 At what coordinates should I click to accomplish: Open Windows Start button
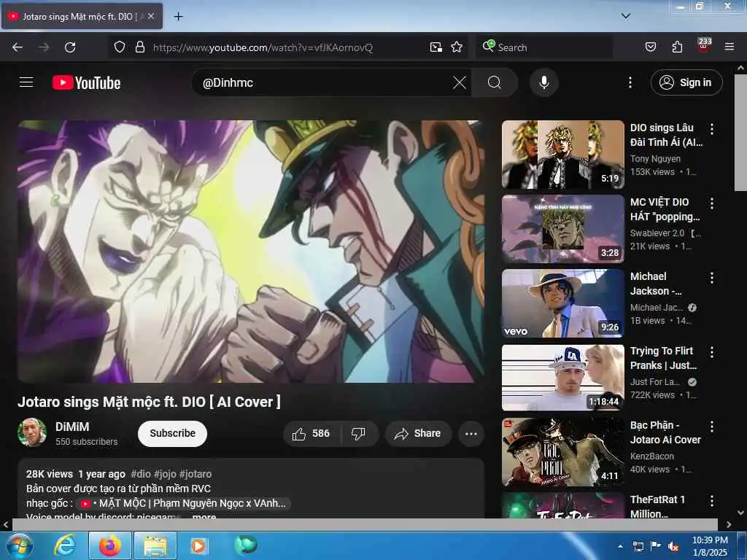(19, 545)
